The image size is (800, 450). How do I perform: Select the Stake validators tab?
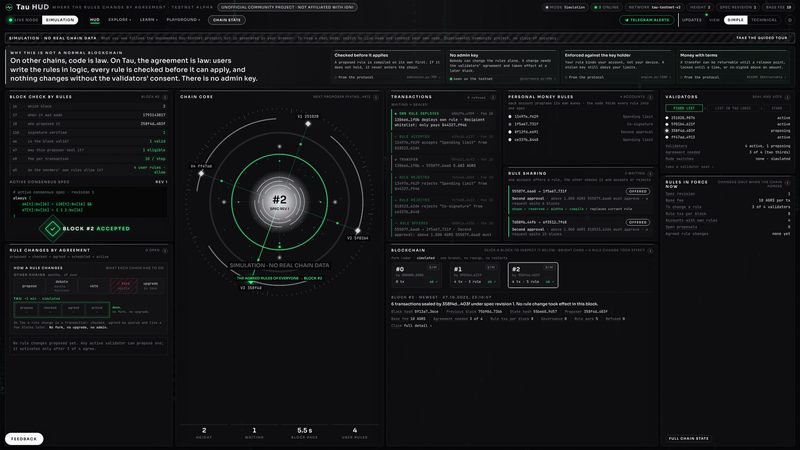776,108
